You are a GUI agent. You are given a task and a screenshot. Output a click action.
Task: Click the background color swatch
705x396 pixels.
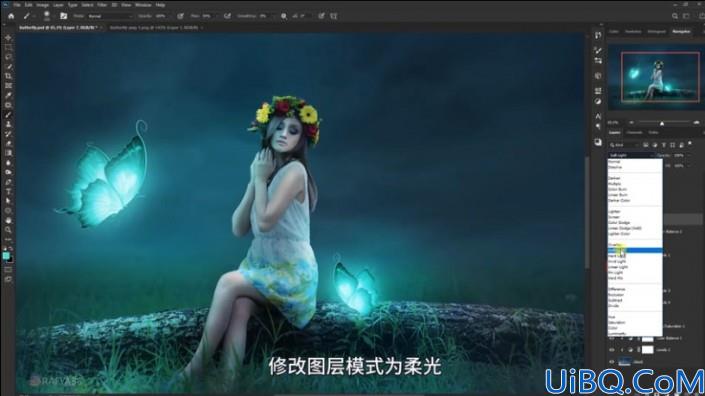[11, 260]
